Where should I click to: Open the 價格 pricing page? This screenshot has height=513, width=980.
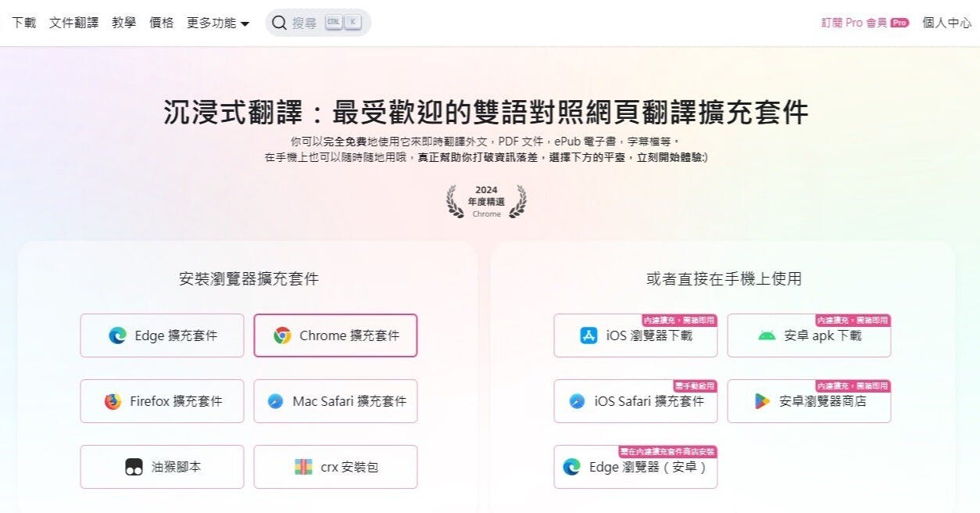(x=161, y=23)
